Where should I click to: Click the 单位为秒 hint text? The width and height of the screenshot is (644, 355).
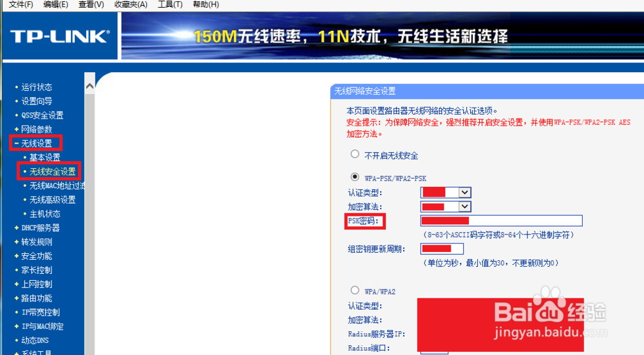pyautogui.click(x=491, y=263)
